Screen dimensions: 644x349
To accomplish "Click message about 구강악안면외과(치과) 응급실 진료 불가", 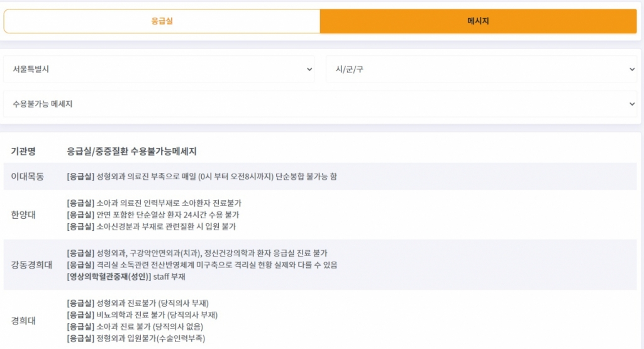I will [x=197, y=253].
